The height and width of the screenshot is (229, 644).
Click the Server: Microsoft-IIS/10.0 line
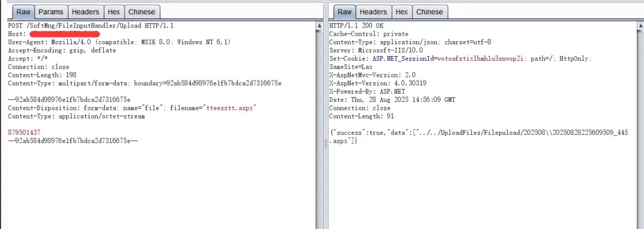(376, 50)
